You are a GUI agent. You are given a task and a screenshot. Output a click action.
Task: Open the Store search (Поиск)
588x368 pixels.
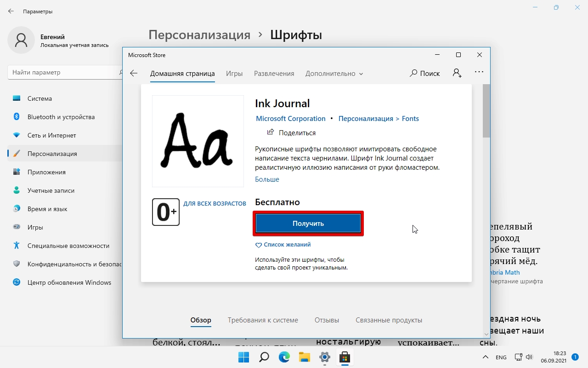tap(425, 73)
